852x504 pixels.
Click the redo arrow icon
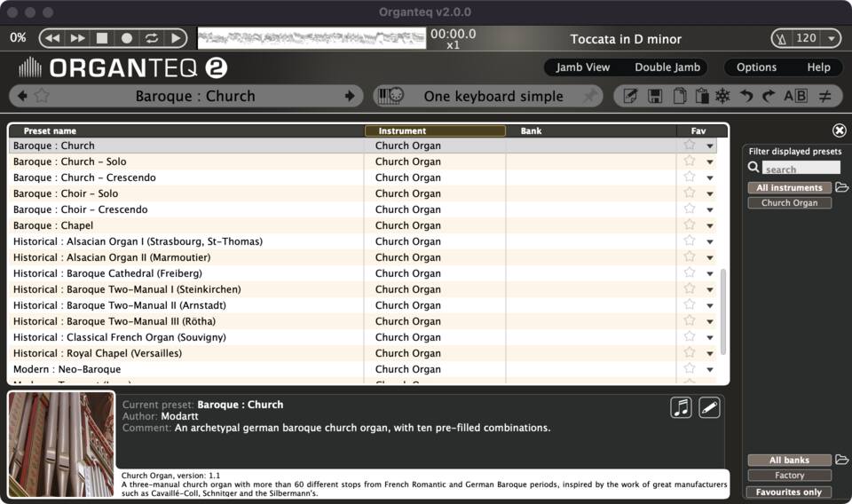coord(769,96)
